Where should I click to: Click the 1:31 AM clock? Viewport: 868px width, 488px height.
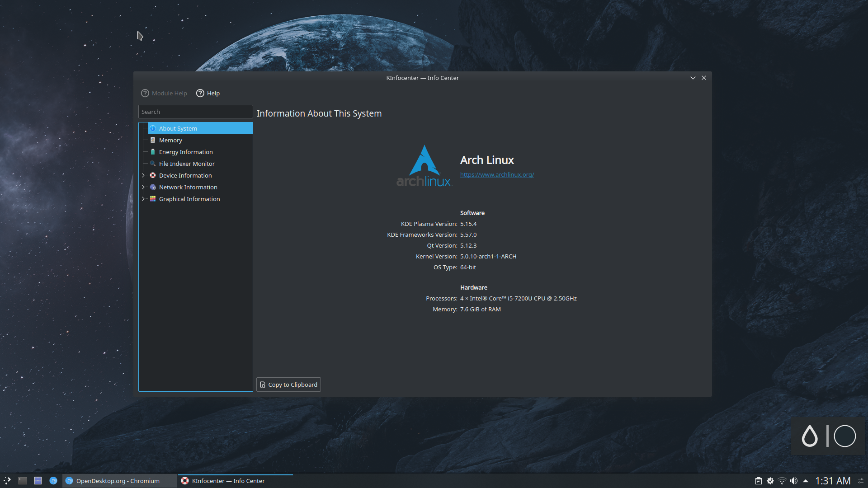pyautogui.click(x=833, y=481)
